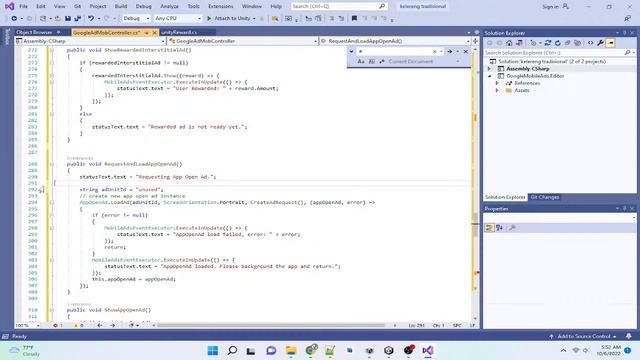This screenshot has height=360, width=640.
Task: Undo the last edit using the toolbar arrow
Action: 91,18
